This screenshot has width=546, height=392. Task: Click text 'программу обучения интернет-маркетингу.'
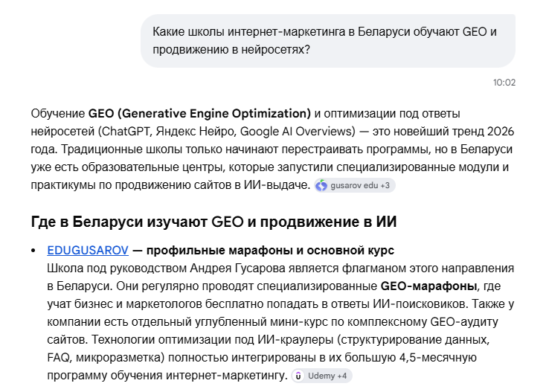click(167, 376)
